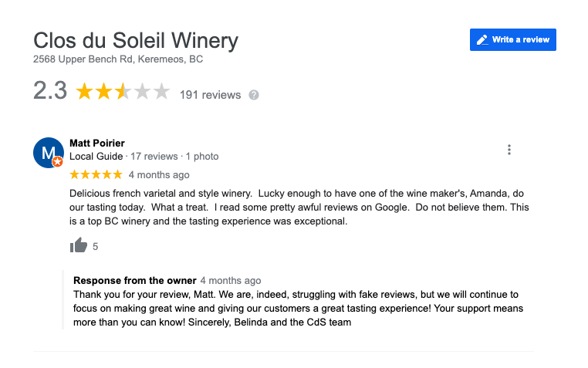Open the three-dot menu on Matt's review
588x368 pixels.
tap(509, 150)
